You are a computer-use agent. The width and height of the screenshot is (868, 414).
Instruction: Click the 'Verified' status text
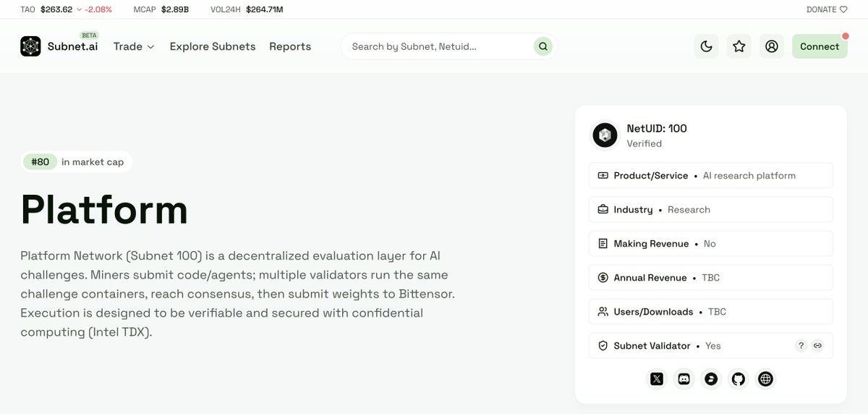pos(644,143)
